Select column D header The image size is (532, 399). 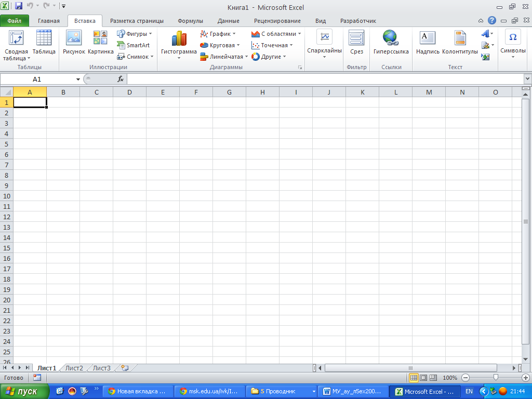[129, 92]
